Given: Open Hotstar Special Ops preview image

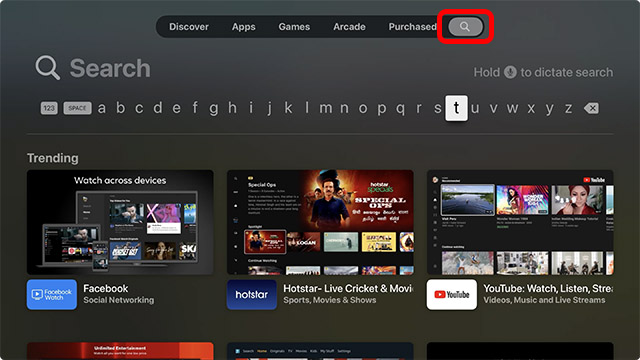Looking at the screenshot, I should (320, 222).
